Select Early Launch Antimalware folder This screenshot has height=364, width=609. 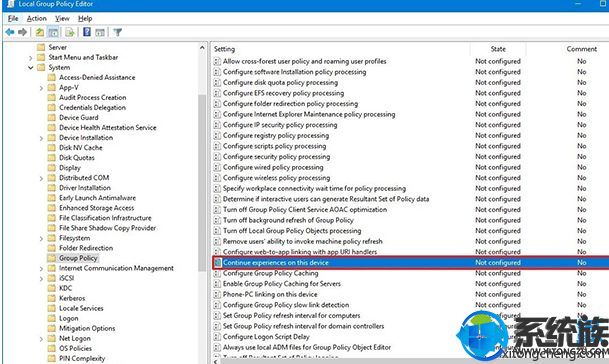97,198
